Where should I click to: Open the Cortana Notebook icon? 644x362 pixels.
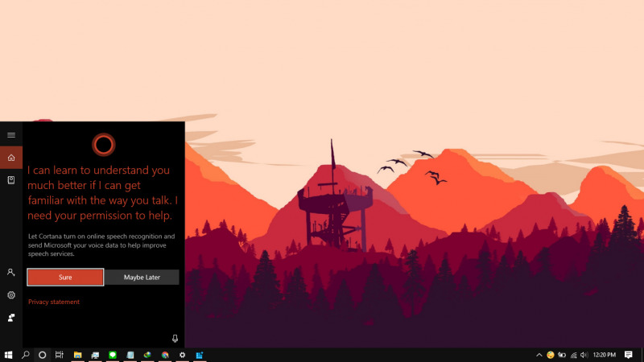[11, 179]
